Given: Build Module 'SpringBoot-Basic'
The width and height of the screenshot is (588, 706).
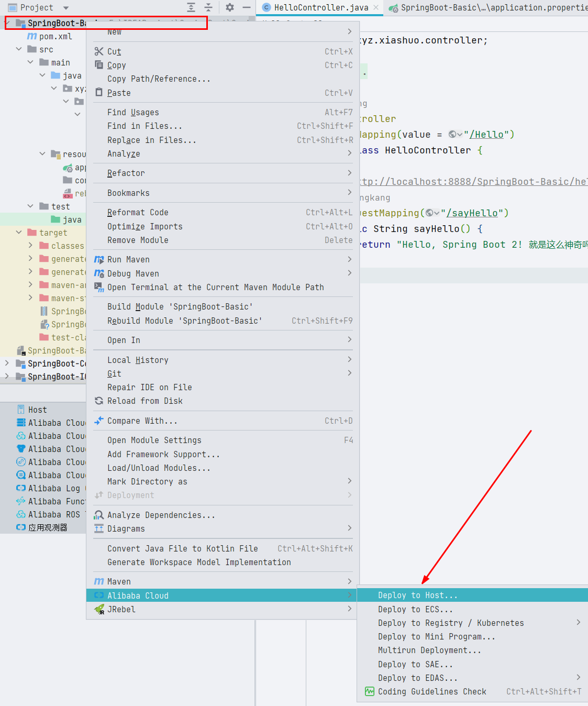Looking at the screenshot, I should tap(223, 306).
